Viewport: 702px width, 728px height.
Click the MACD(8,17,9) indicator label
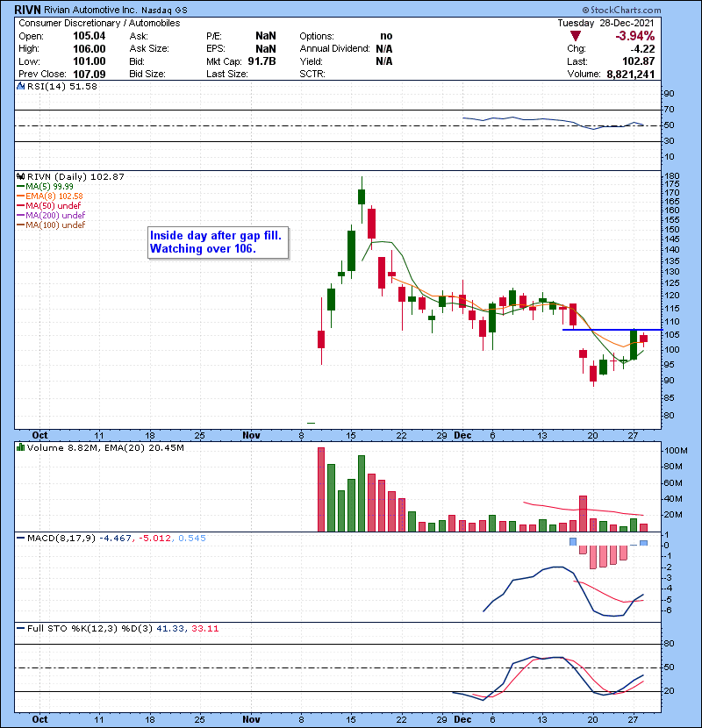point(61,539)
